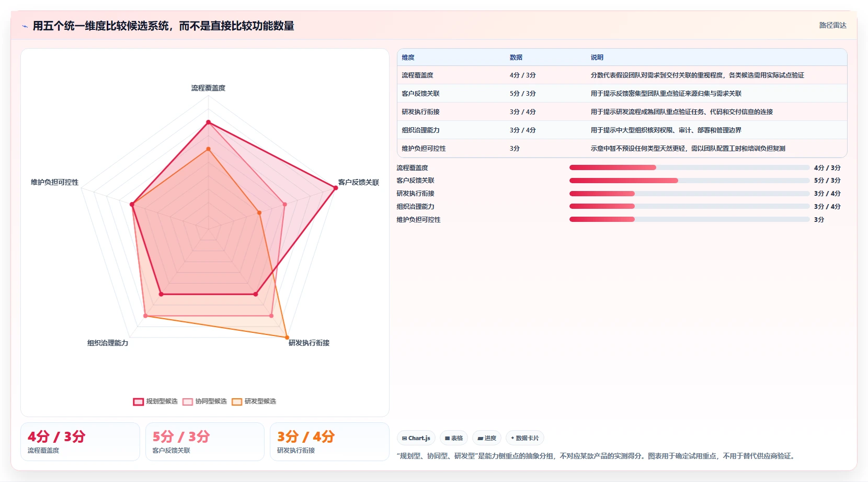This screenshot has height=482, width=868.
Task: Open the 4分 / 3分 流程覆盖度 card
Action: 80,442
